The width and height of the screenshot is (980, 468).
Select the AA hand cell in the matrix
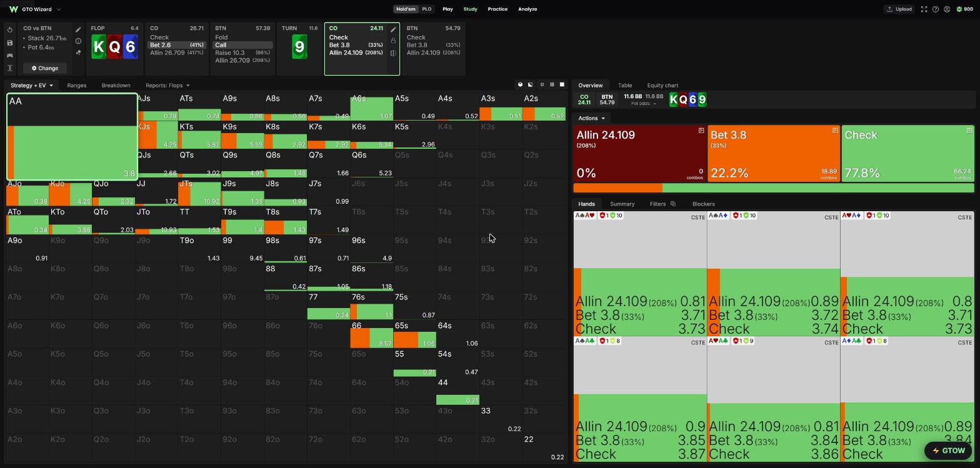(x=72, y=137)
